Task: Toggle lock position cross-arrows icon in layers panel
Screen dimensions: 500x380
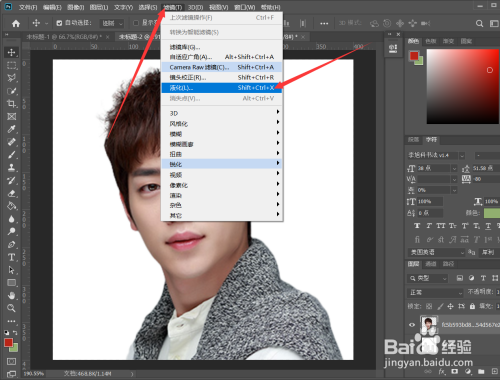Action: click(450, 306)
